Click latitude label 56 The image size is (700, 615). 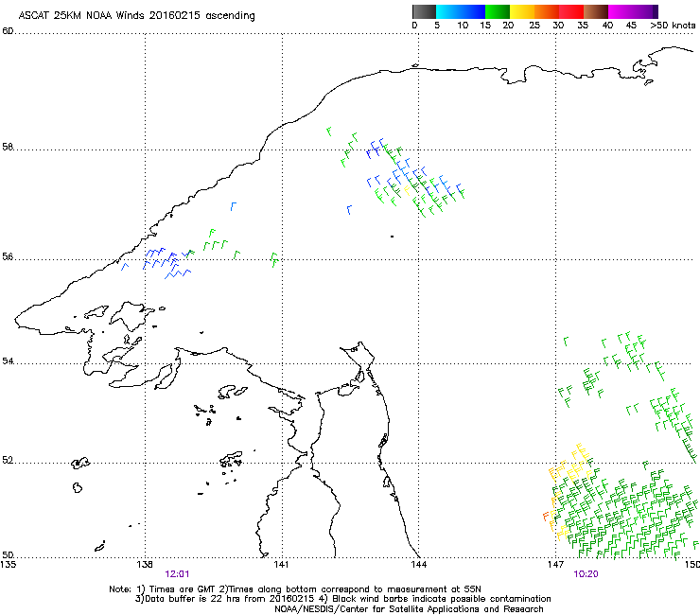click(8, 256)
